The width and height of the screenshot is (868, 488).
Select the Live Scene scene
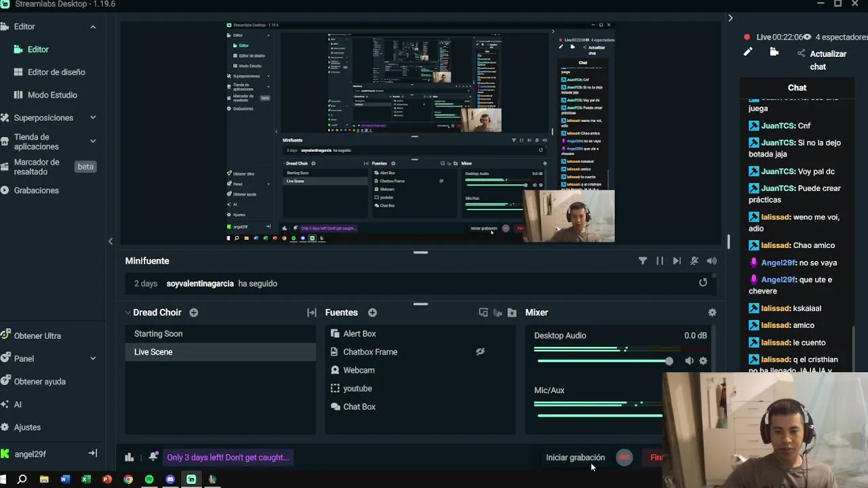220,352
